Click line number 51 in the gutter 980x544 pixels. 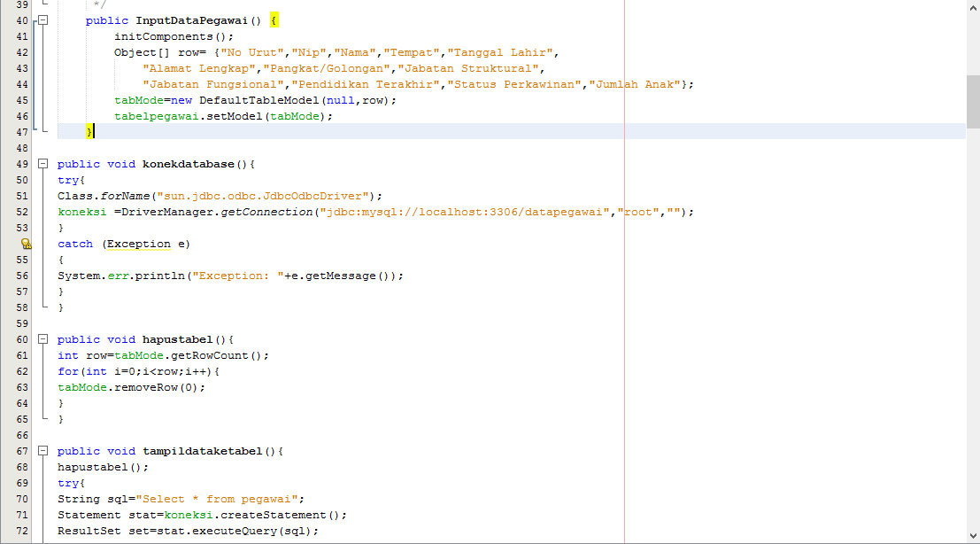point(18,196)
